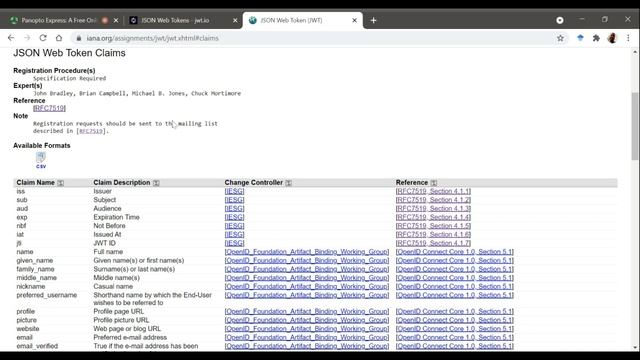
Task: Close the JSON Web Token (JWT) tab
Action: click(x=354, y=20)
